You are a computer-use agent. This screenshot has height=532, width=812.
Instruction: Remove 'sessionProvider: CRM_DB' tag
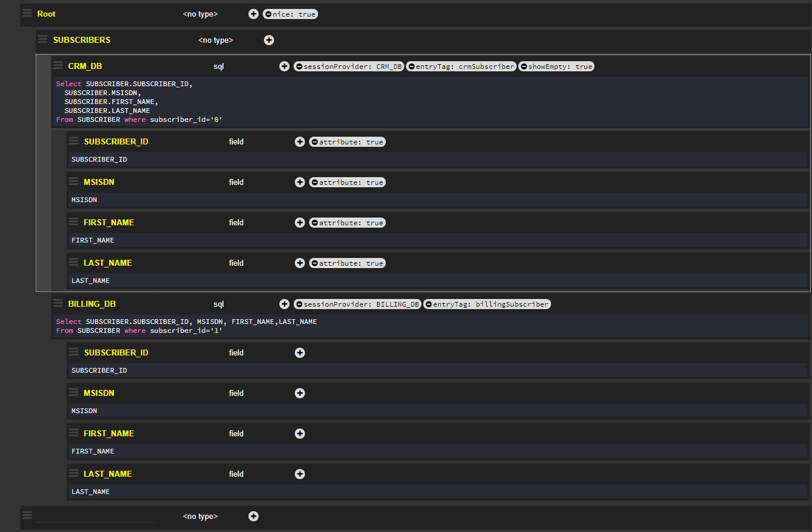click(x=299, y=67)
